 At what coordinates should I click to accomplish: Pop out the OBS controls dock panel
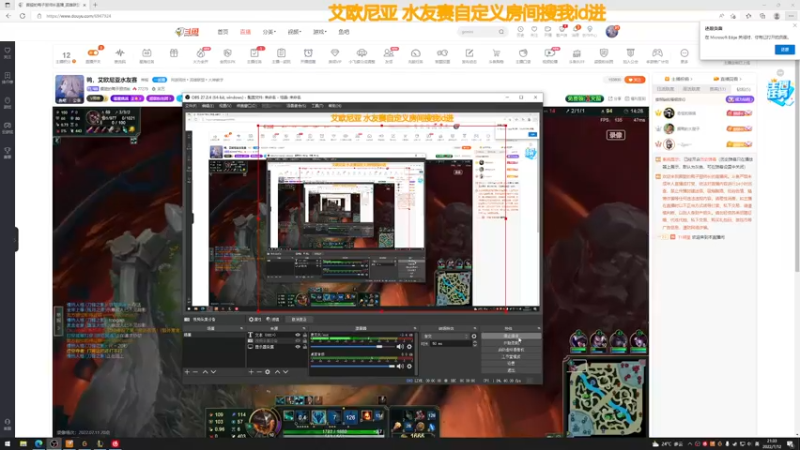(538, 329)
